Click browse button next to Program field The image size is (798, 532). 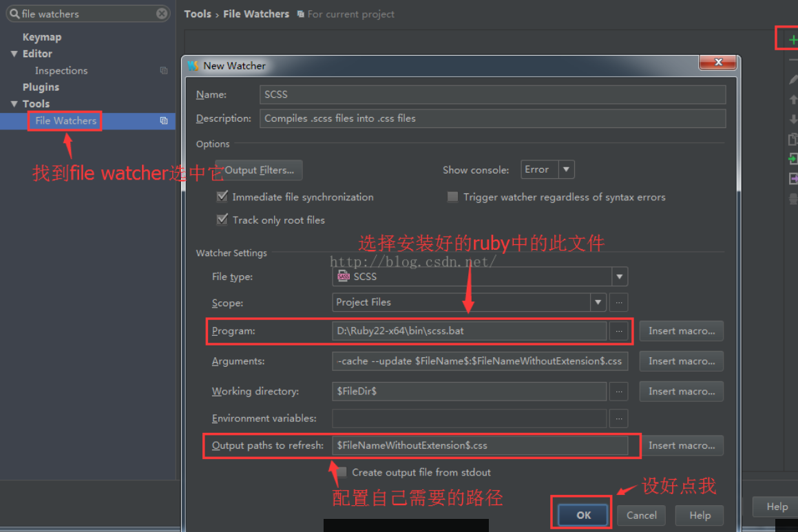619,331
